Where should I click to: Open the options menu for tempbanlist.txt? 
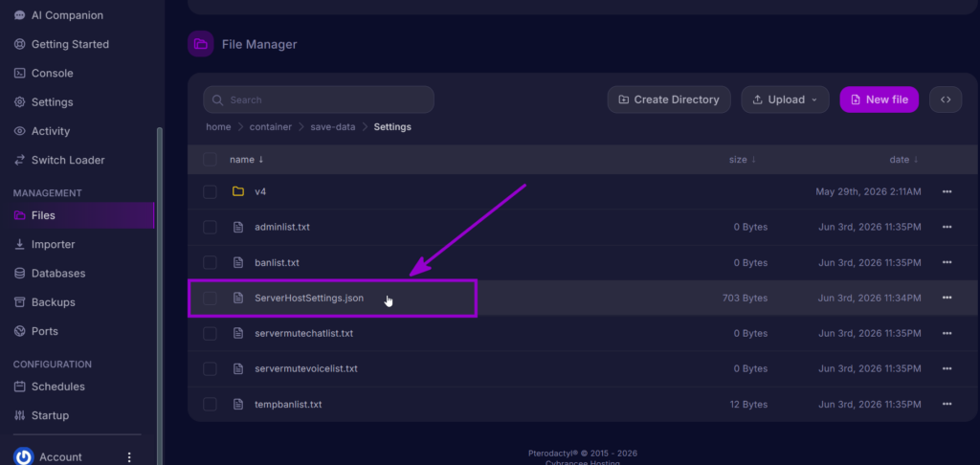[x=947, y=405]
